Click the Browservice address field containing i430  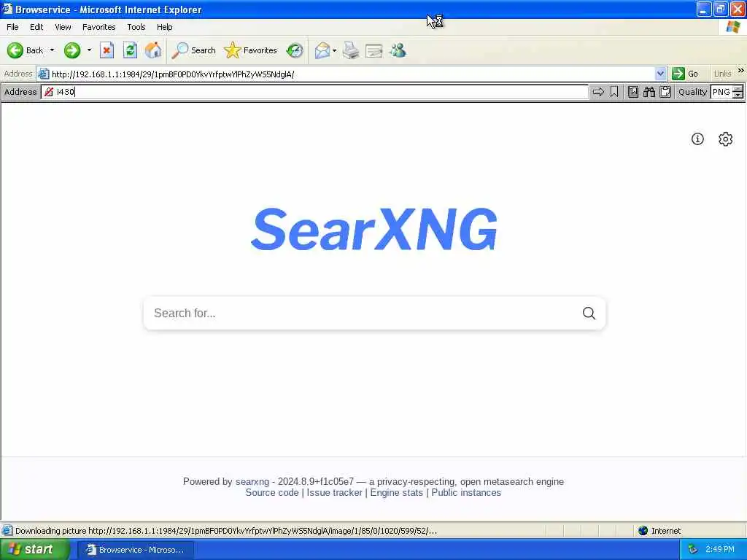(314, 92)
